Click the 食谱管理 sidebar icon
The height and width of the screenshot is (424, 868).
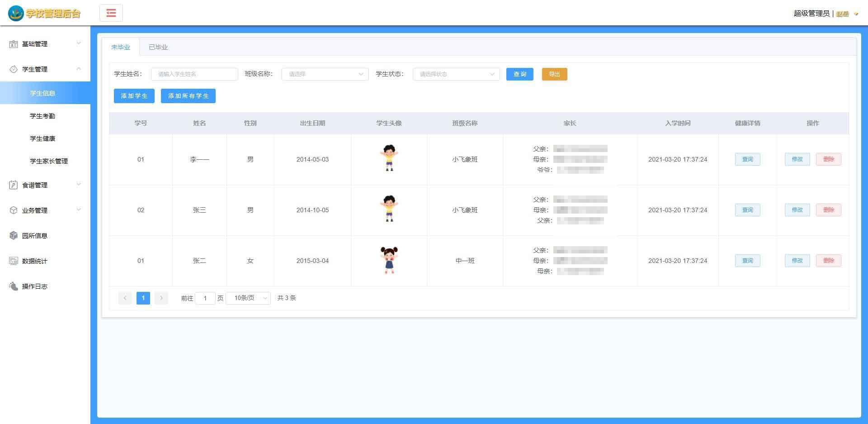pos(14,185)
